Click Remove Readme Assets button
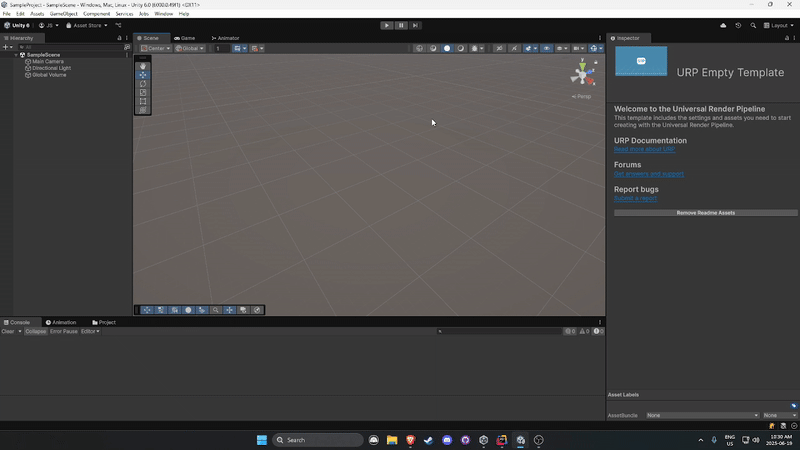Image resolution: width=800 pixels, height=450 pixels. [x=706, y=213]
